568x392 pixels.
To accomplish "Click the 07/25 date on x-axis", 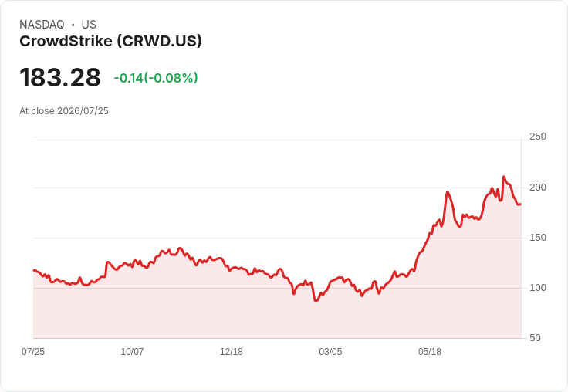I will (x=33, y=352).
